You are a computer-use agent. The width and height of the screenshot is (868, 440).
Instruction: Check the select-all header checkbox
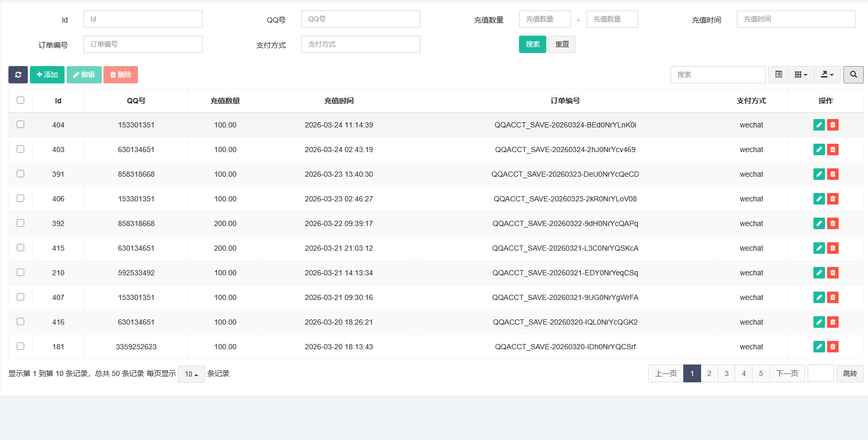coord(20,100)
